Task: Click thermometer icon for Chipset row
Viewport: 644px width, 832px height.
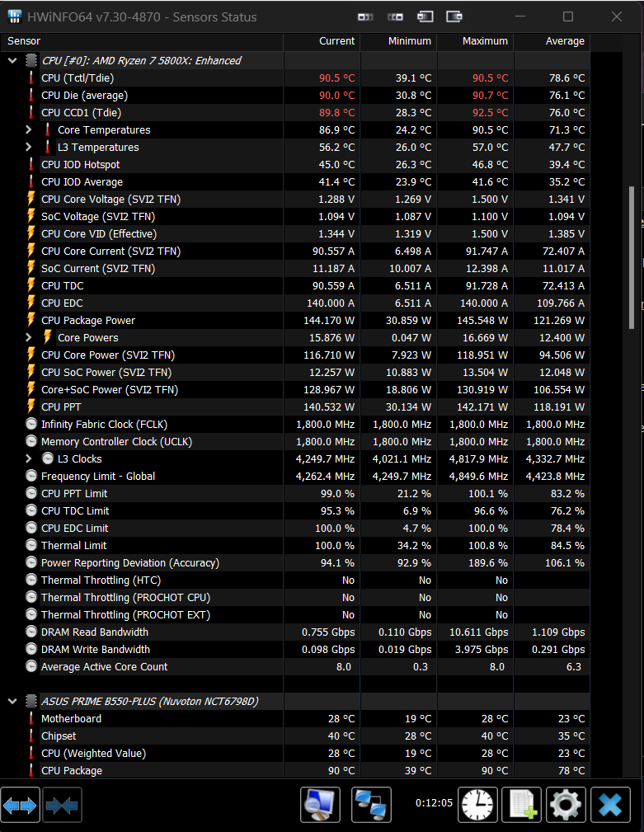Action: (31, 736)
